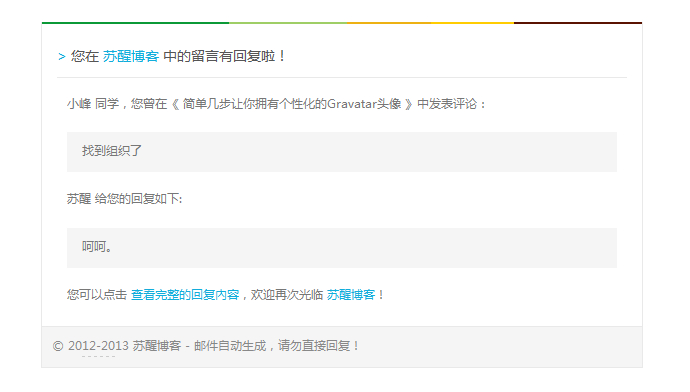Click the blue arrow before 您在
The image size is (690, 392).
(62, 57)
